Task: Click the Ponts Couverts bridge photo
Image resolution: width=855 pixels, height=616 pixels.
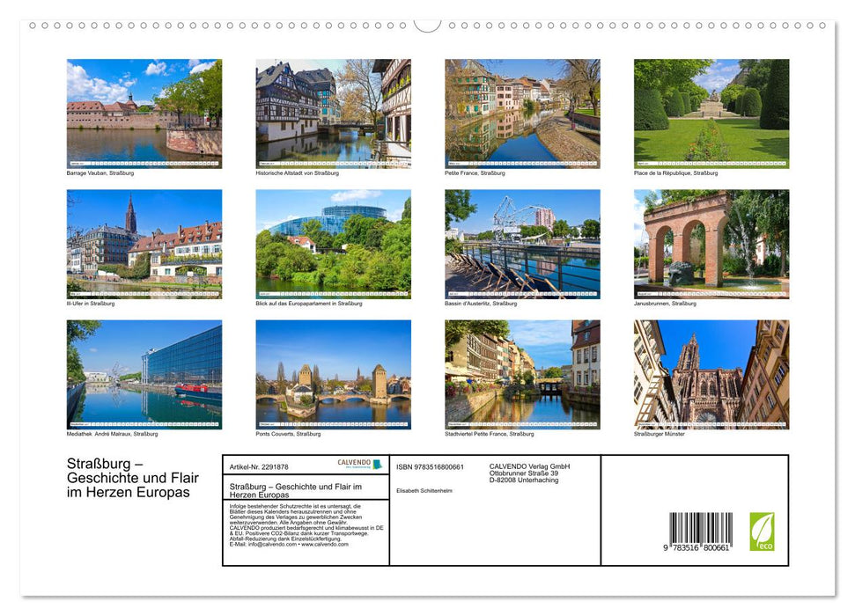Action: point(333,375)
